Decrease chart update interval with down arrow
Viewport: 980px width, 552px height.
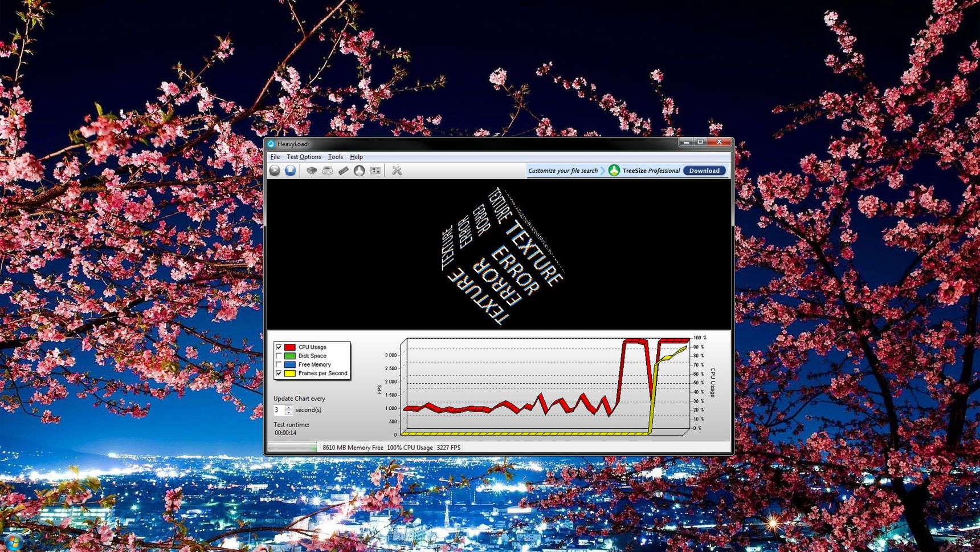click(288, 412)
